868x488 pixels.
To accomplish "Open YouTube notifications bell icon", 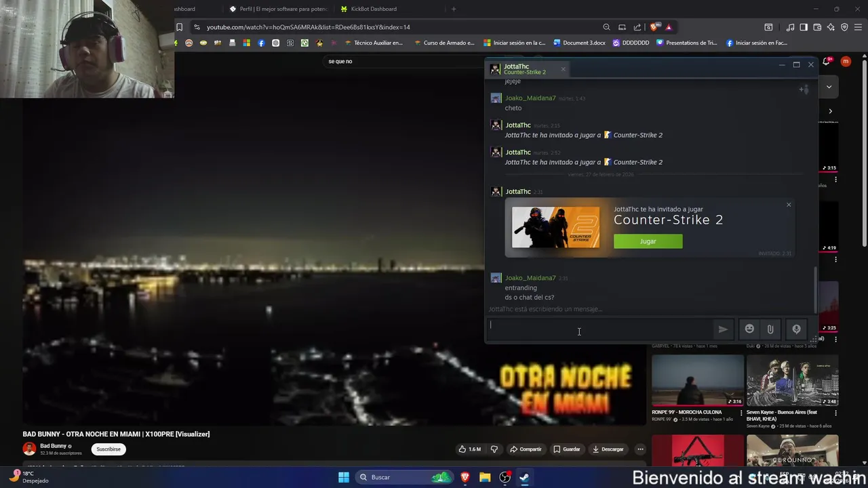I will (x=827, y=61).
